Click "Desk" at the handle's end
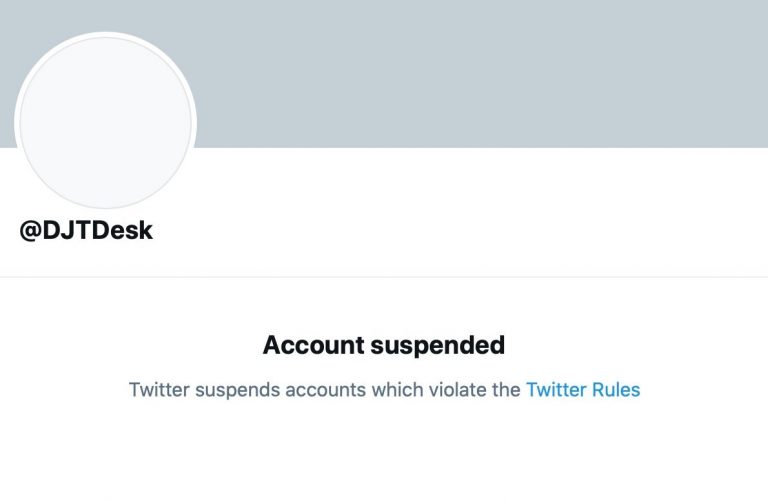 point(126,231)
